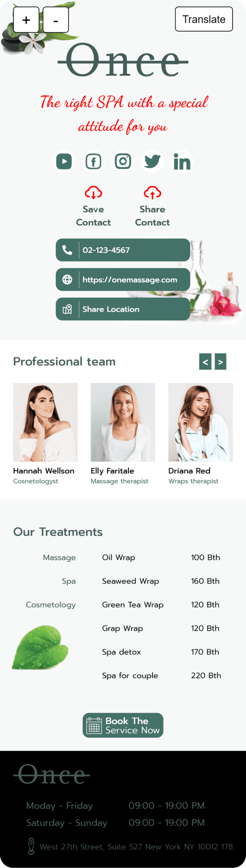Show next team members with right arrow
Screen dimensions: 246x868
pos(221,362)
